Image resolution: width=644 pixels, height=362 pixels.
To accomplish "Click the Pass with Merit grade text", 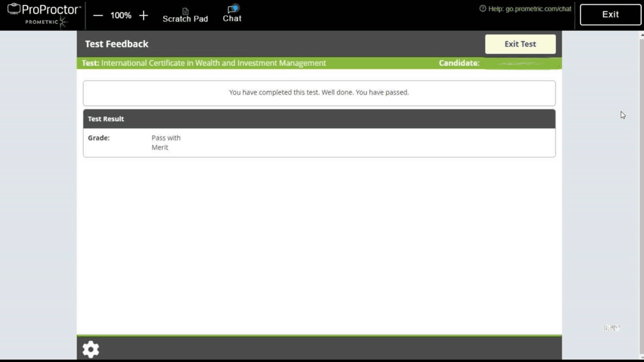I will tap(165, 142).
